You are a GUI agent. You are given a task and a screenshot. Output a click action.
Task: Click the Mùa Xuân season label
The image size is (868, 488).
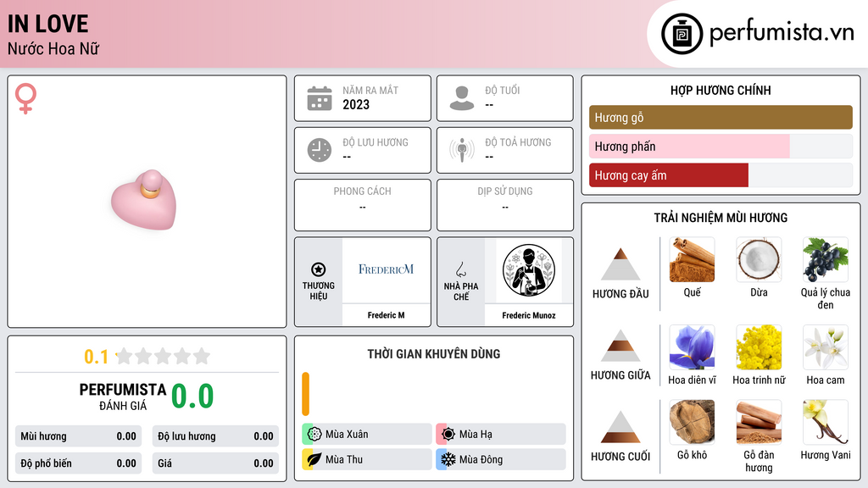click(347, 435)
